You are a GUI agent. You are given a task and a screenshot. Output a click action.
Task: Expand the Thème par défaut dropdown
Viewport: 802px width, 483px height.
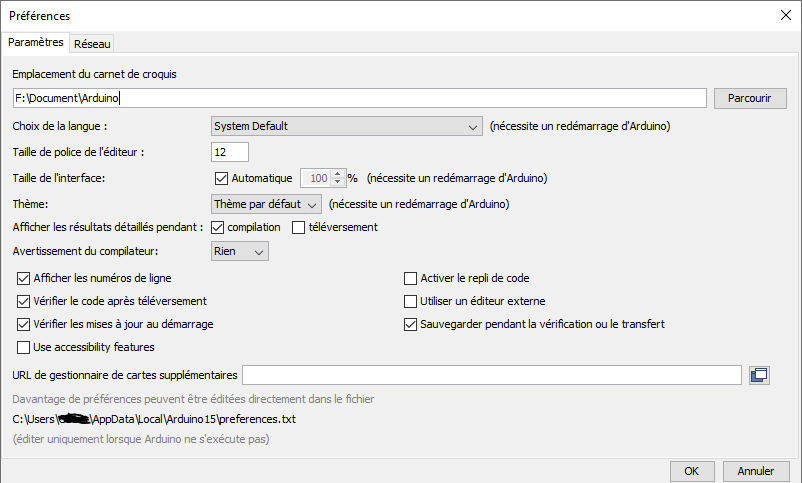pos(266,204)
